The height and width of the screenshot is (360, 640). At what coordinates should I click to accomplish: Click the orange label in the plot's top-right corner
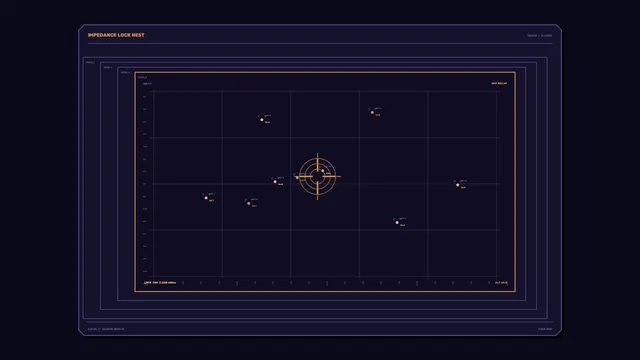tap(499, 83)
